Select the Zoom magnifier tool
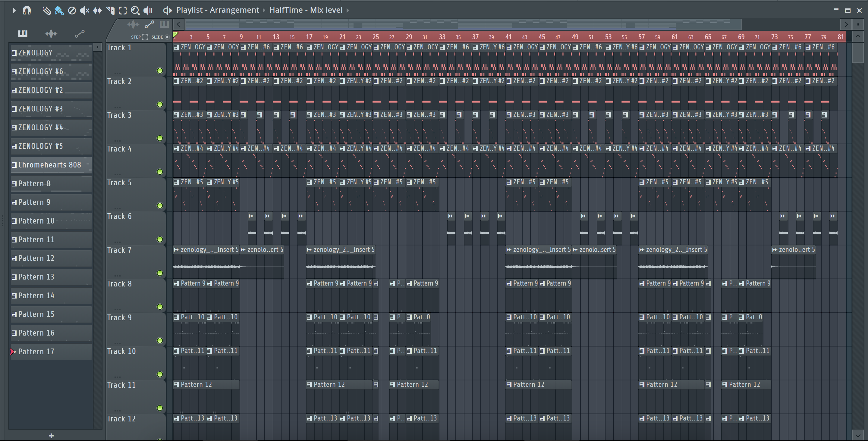The height and width of the screenshot is (441, 868). [x=135, y=11]
